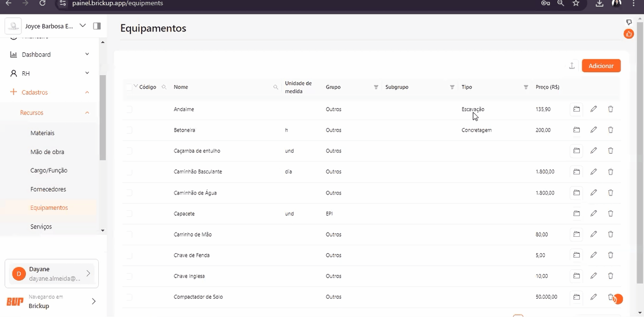Open the Dayane user account card
The image size is (644, 317).
click(x=52, y=274)
